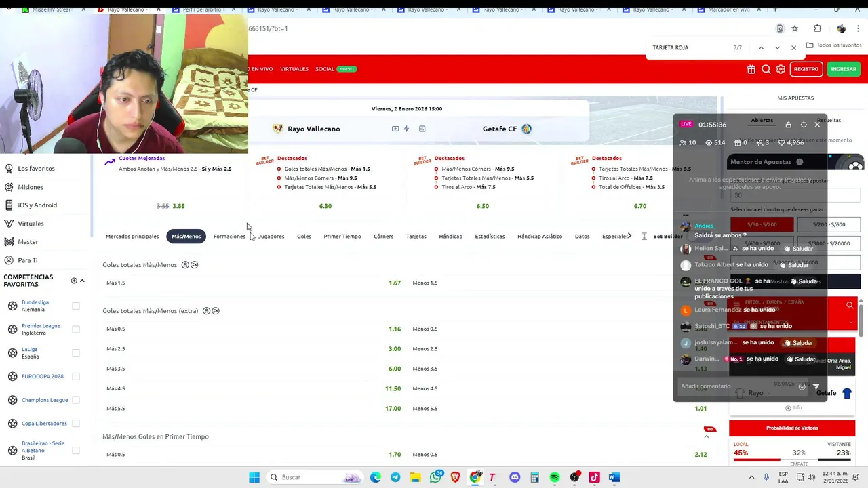Open Virtuales in the sidebar
This screenshot has width=868, height=488.
pyautogui.click(x=31, y=224)
